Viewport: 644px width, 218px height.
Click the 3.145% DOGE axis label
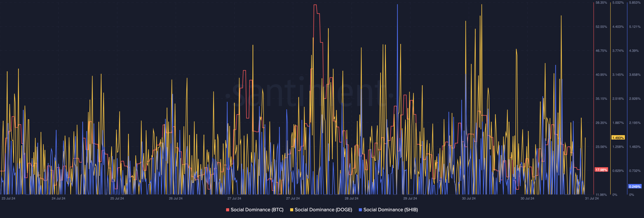coord(618,75)
